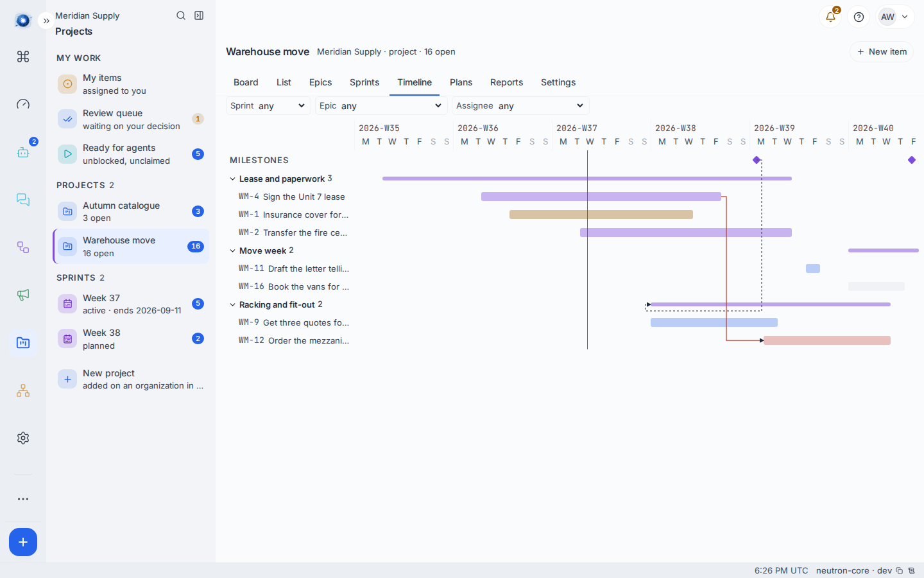This screenshot has width=924, height=578.
Task: Open the Epic filter dropdown
Action: 381,106
